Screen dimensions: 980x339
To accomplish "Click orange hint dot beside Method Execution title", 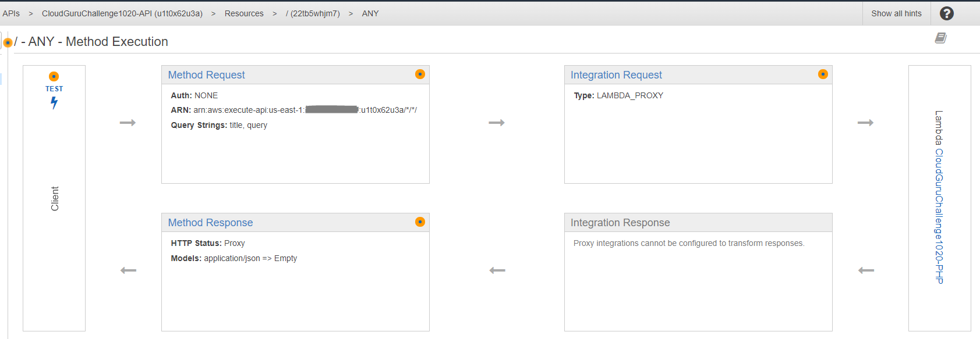I will (x=8, y=42).
